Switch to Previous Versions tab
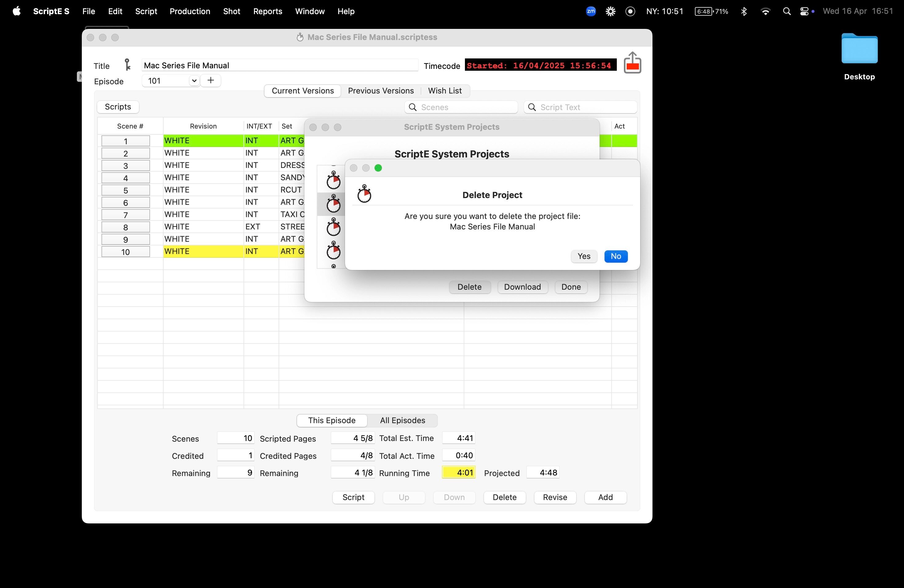The width and height of the screenshot is (904, 588). point(381,91)
